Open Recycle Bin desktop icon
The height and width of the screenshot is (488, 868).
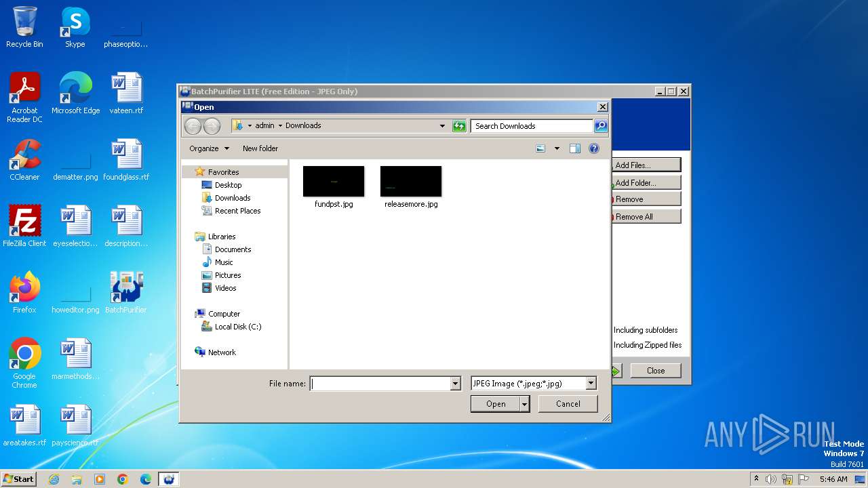click(x=24, y=27)
